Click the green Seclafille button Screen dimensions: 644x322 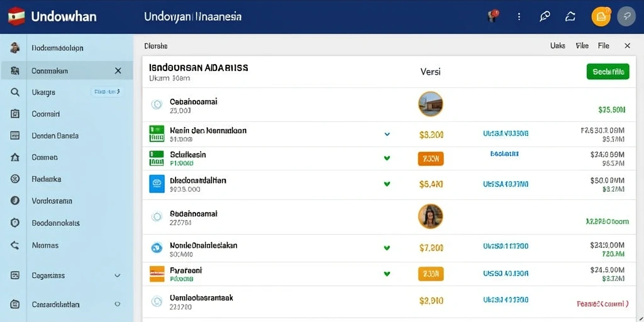(608, 72)
